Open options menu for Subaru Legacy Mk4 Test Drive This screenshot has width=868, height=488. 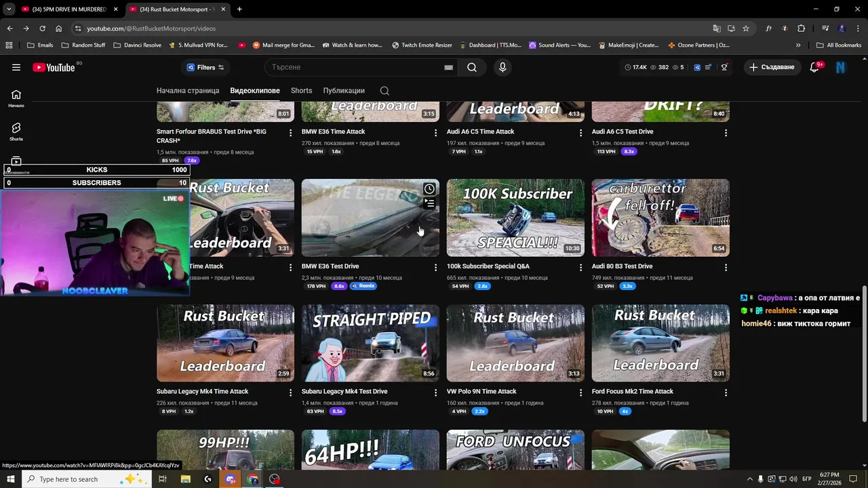click(x=435, y=392)
